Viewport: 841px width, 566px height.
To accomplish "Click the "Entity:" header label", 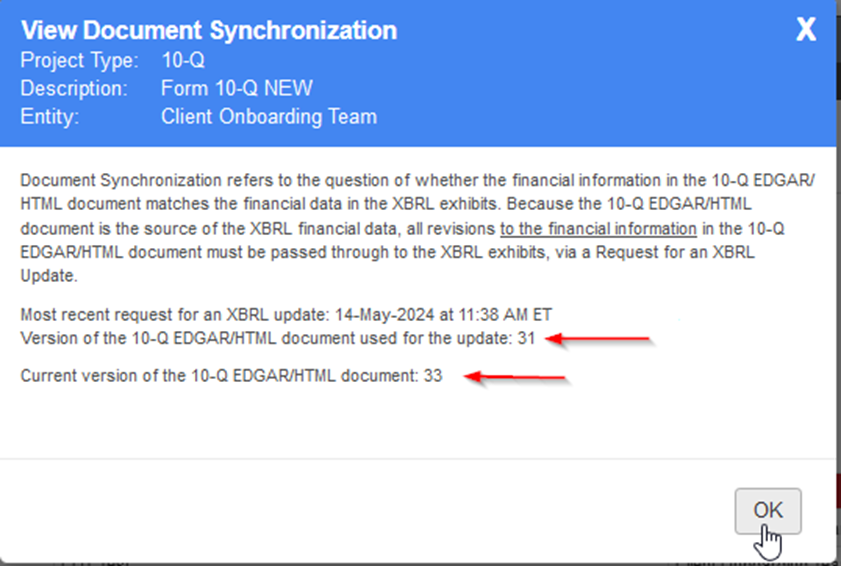I will point(50,117).
